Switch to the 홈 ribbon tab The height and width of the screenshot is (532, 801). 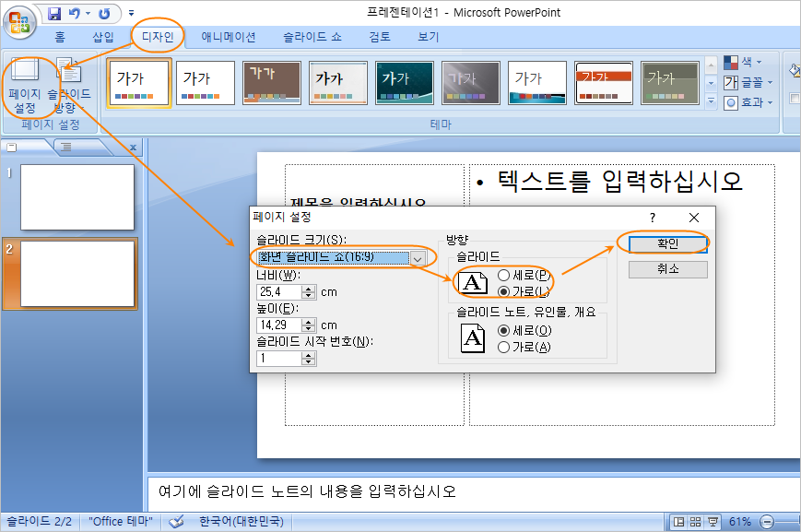coord(60,37)
